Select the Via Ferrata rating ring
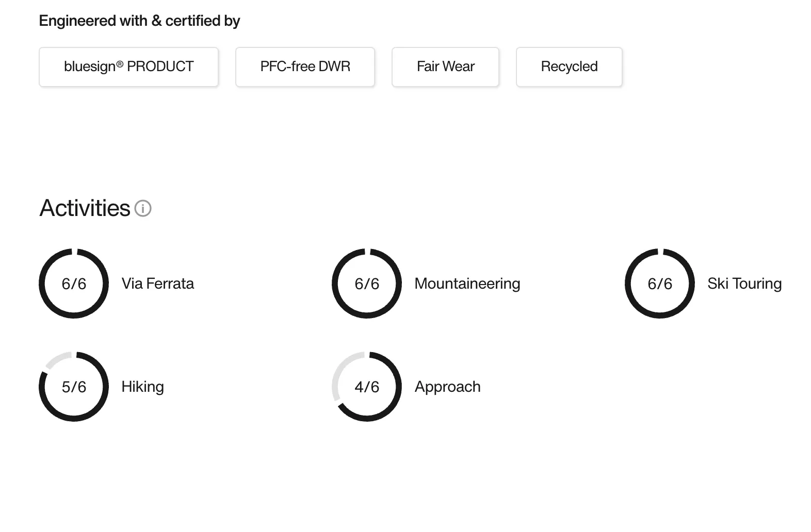The width and height of the screenshot is (811, 532). coord(74,284)
